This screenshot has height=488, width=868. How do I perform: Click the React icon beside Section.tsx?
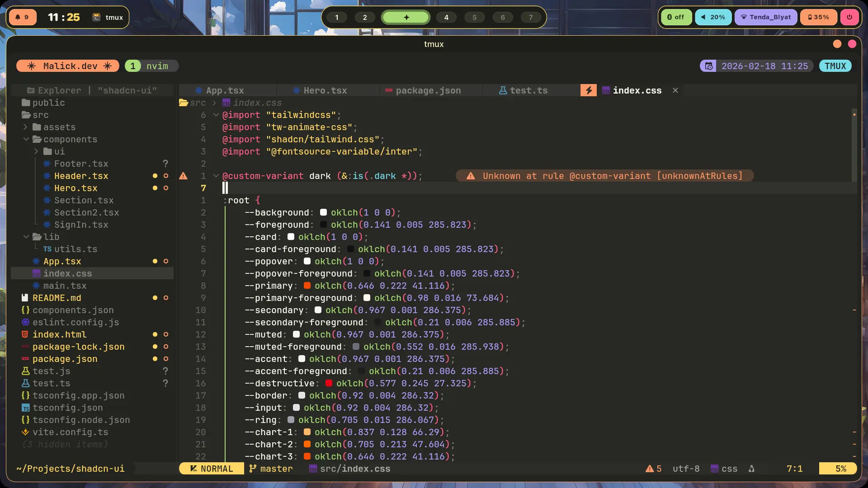pos(47,200)
